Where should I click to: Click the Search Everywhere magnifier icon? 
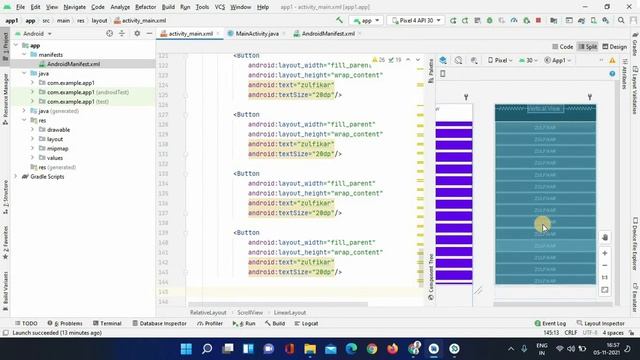pos(621,20)
